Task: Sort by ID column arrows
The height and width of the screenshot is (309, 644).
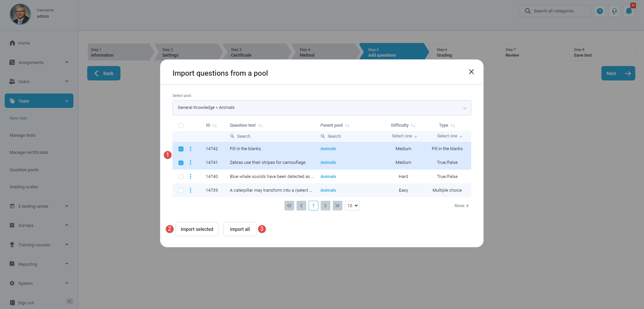Action: click(215, 126)
